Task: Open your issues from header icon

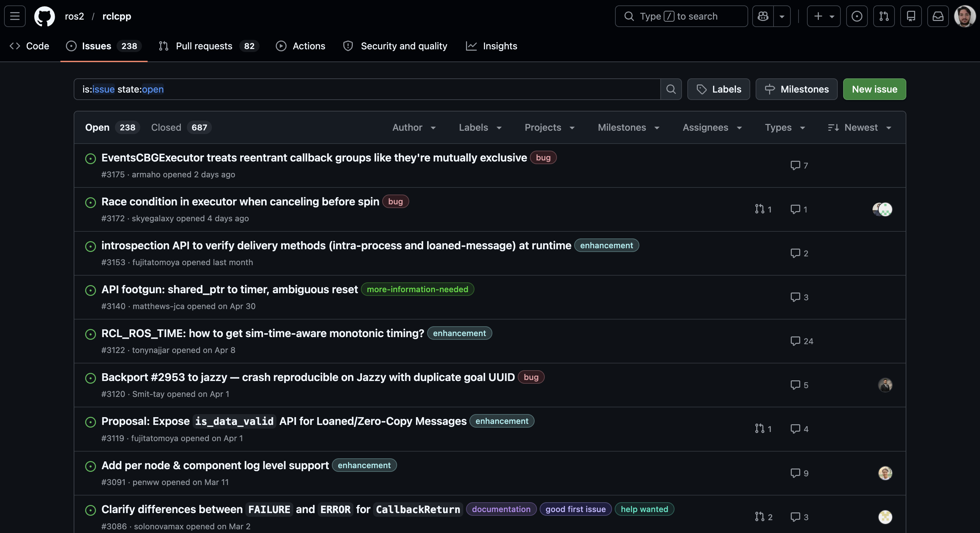Action: [x=857, y=16]
